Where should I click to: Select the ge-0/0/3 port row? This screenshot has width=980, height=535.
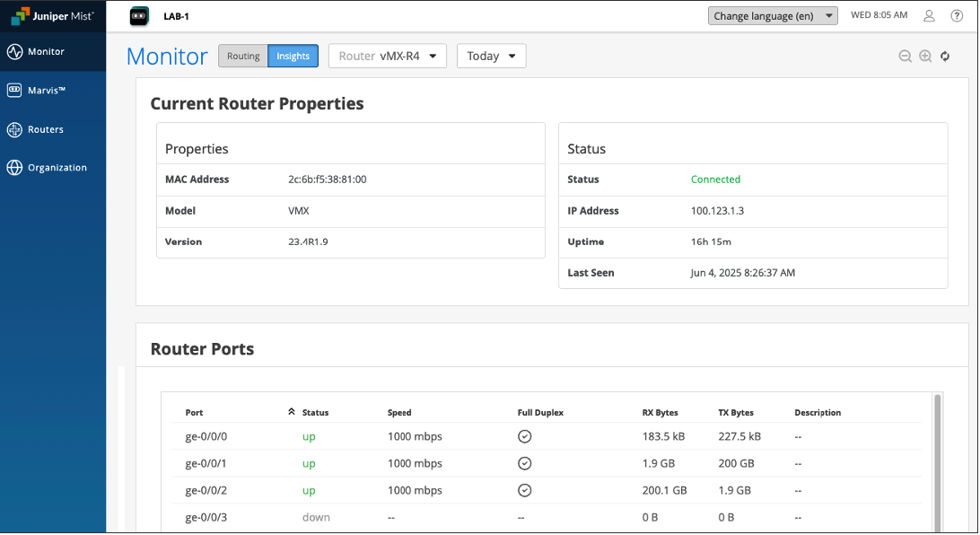tap(206, 517)
